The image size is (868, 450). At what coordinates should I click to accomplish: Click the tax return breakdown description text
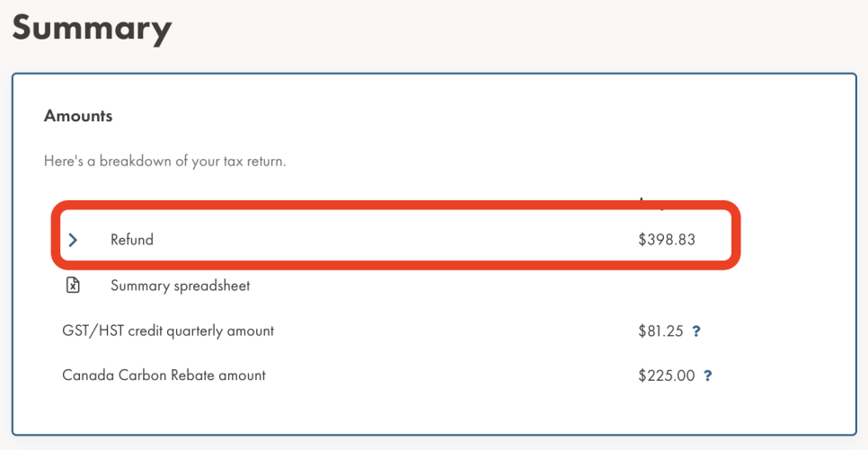[x=165, y=161]
